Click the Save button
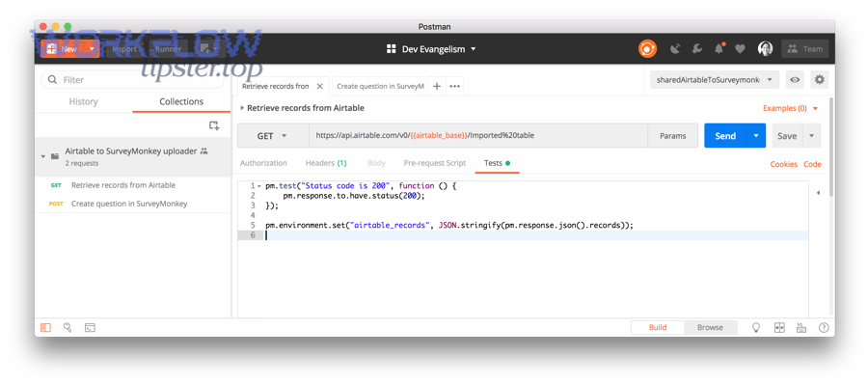 787,136
